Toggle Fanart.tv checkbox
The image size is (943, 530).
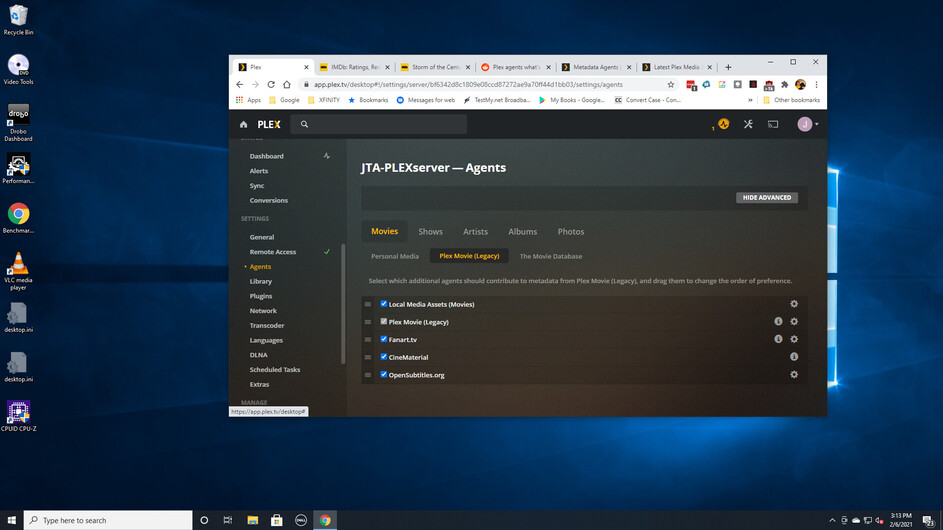[x=384, y=339]
